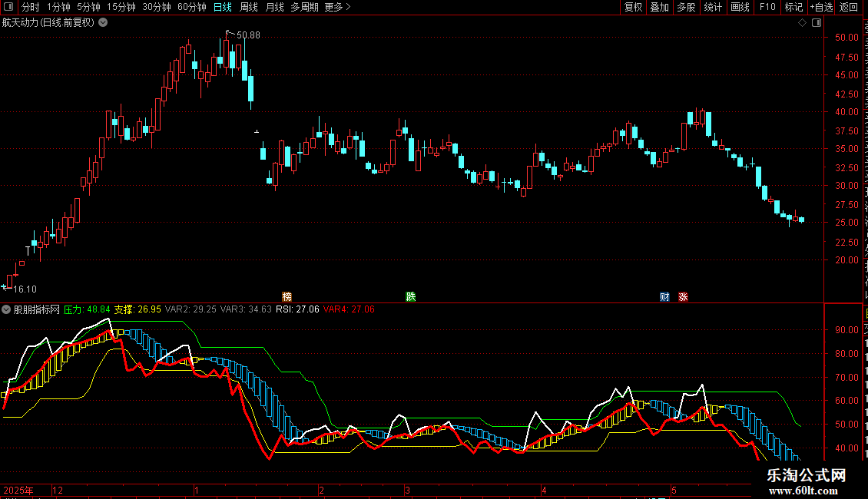Click the panel layout icon at top-left

pos(8,7)
